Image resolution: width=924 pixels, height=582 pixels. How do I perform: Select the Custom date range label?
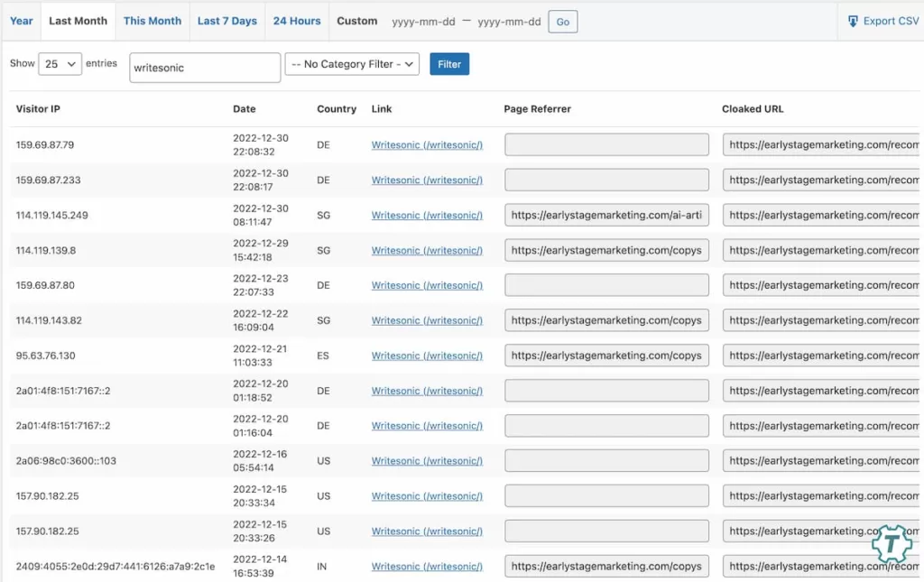pyautogui.click(x=357, y=21)
